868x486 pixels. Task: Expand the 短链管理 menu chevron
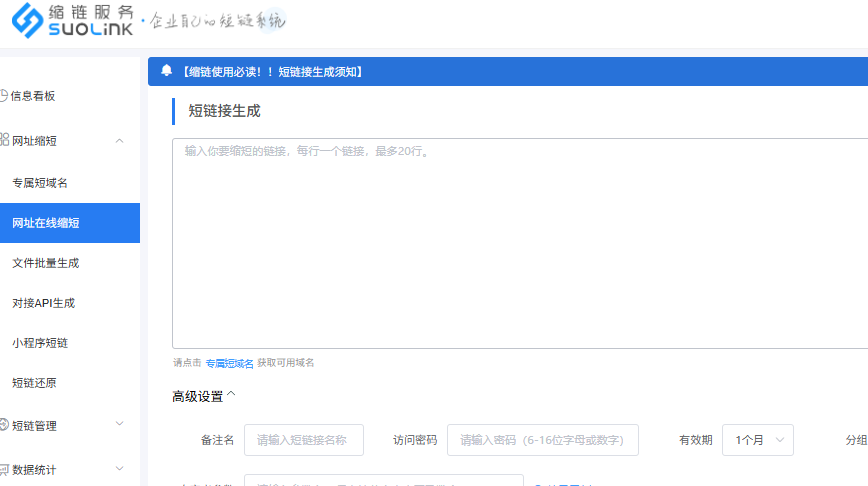click(x=120, y=425)
